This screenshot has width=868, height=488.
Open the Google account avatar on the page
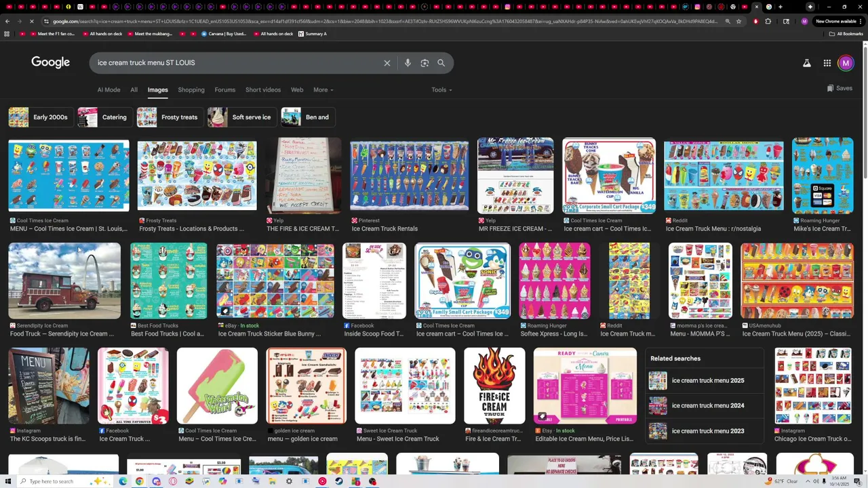846,63
